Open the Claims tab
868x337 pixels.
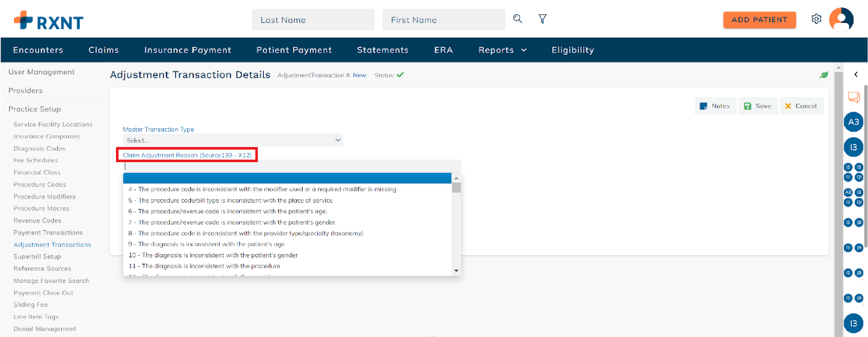tap(104, 50)
